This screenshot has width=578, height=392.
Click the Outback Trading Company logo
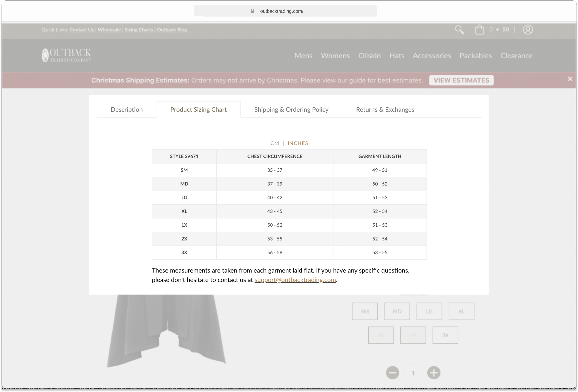(x=66, y=55)
